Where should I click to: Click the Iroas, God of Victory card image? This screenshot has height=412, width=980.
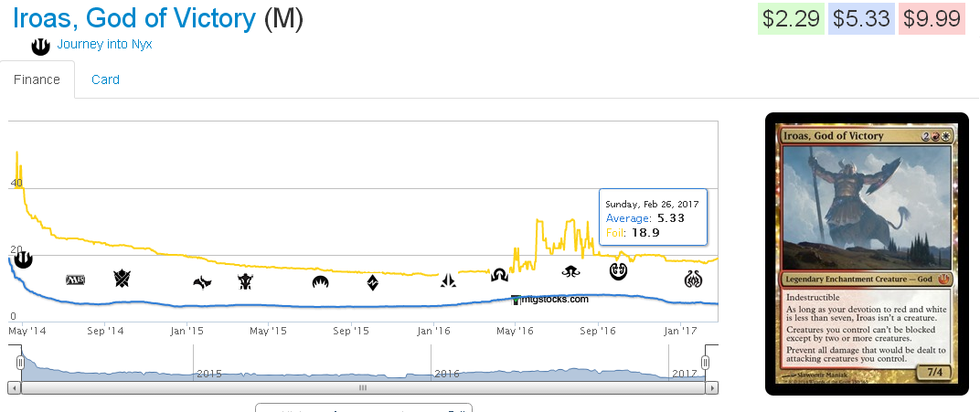(867, 253)
